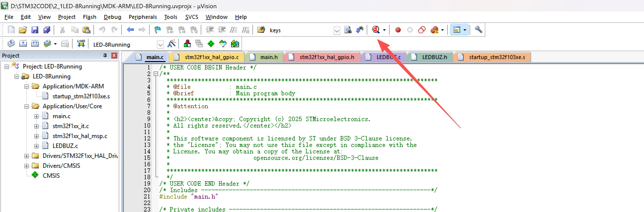Screen dimensions: 644x212
Task: Select startup_stm32f103xe.s in project tree
Action: (x=81, y=96)
